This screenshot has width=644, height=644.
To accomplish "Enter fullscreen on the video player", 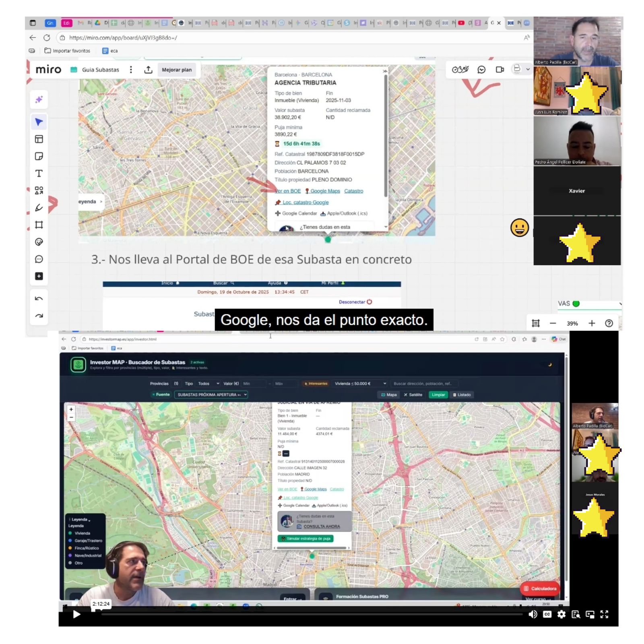I will [x=604, y=614].
